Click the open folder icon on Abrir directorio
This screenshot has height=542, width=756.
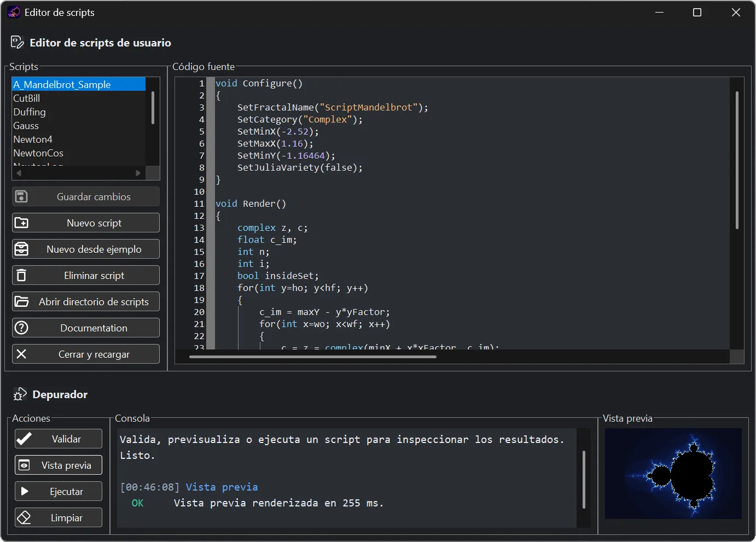[22, 301]
